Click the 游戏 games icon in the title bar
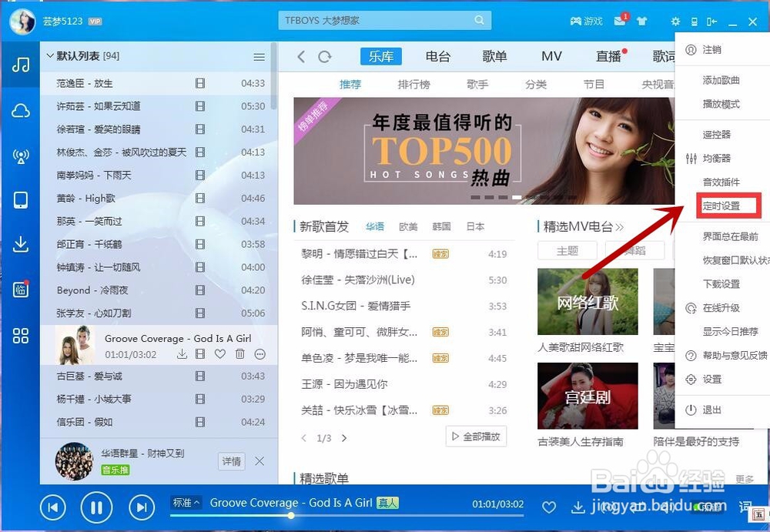The image size is (770, 532). [585, 22]
